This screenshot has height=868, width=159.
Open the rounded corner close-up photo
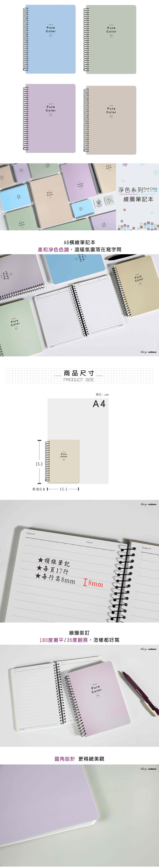tap(79, 815)
